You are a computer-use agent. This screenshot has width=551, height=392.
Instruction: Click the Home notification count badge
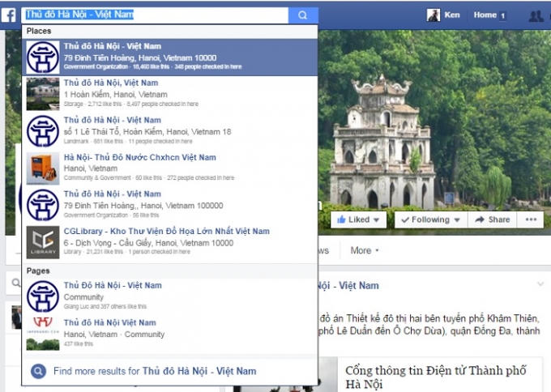503,16
